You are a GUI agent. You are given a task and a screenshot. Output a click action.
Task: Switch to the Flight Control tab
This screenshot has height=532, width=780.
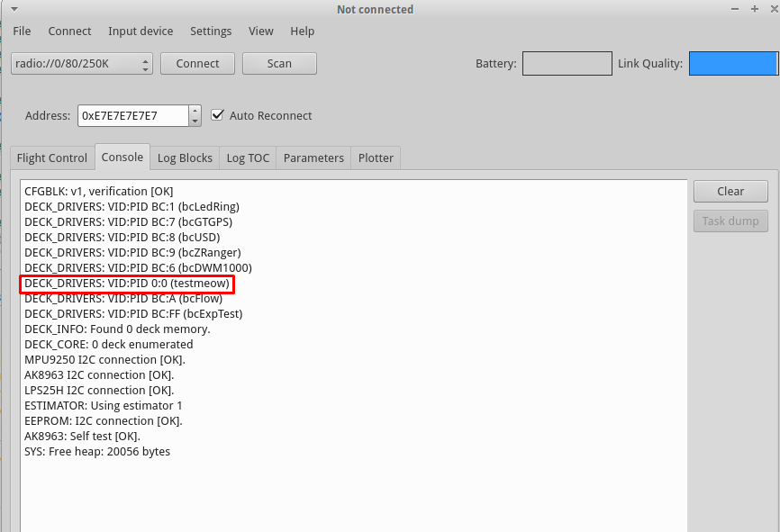coord(52,158)
